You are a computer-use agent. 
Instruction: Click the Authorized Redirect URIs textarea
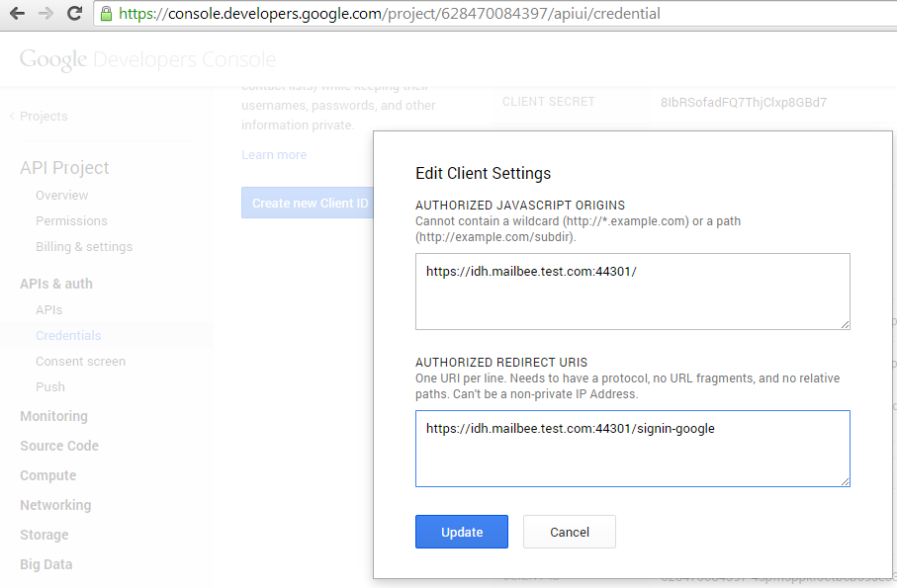(633, 449)
